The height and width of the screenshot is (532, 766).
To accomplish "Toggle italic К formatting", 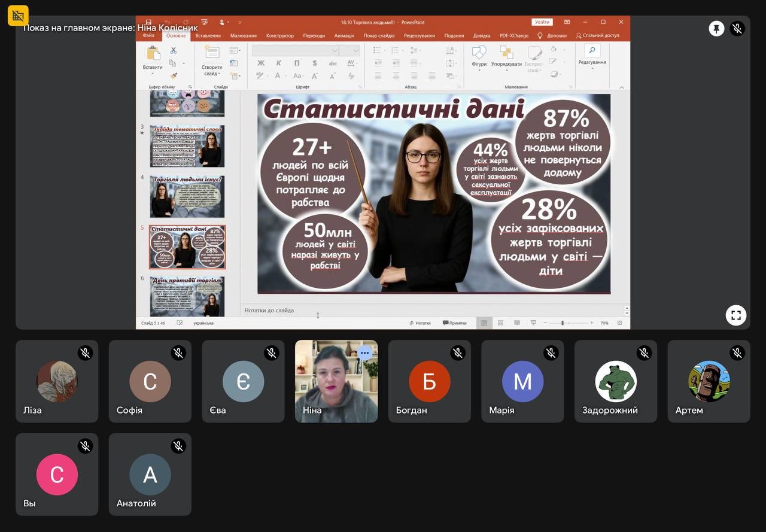I will coord(279,63).
